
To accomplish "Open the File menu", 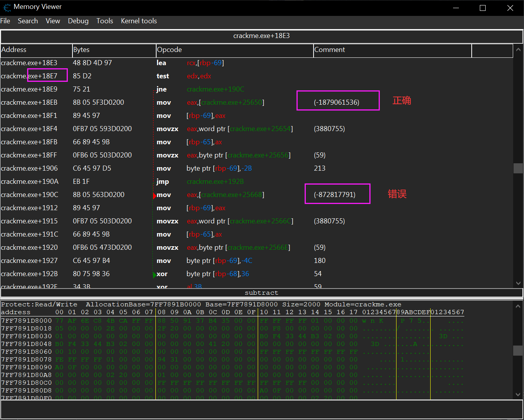I will pos(5,21).
